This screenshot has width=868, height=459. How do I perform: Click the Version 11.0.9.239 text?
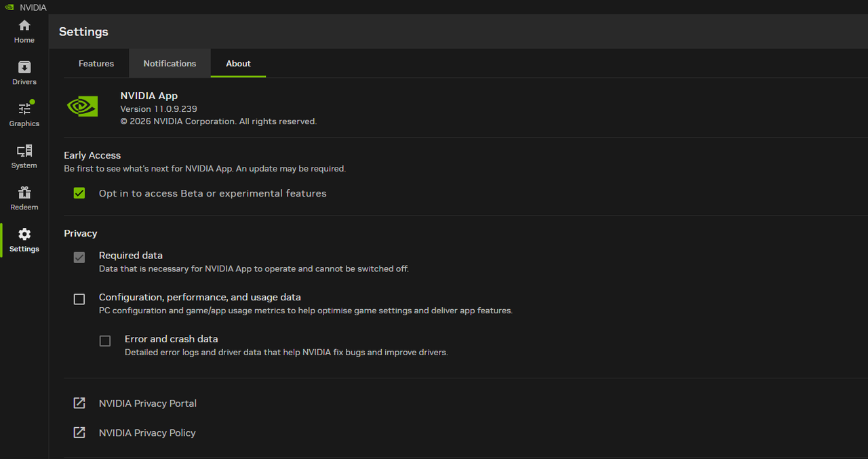[x=159, y=108]
